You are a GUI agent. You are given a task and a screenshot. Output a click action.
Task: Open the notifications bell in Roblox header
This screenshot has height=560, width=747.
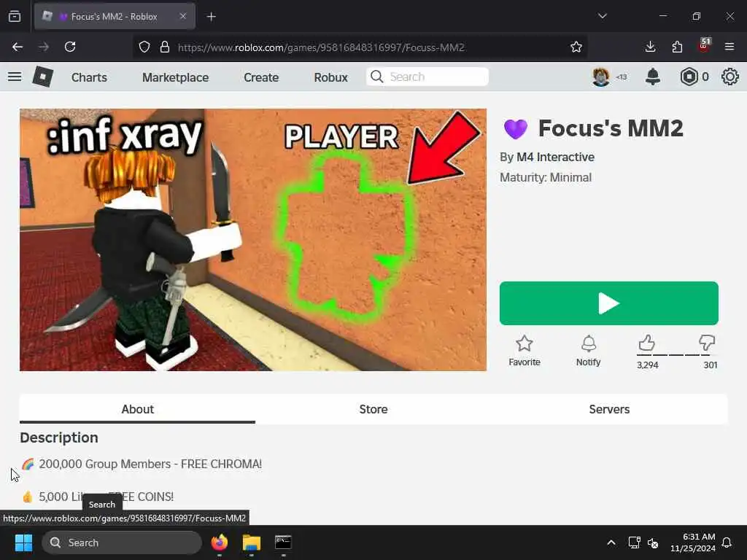tap(653, 77)
